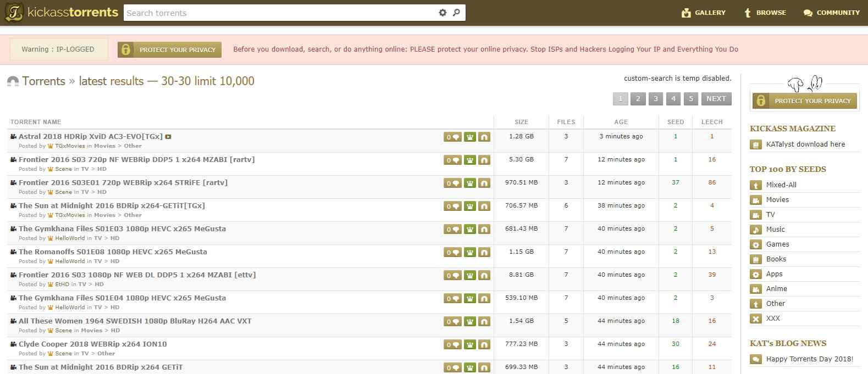Screen dimensions: 868x374
Task: Open The Sun at Midnight 2016 BDRip x264-GETiT[TGx]
Action: [112, 206]
